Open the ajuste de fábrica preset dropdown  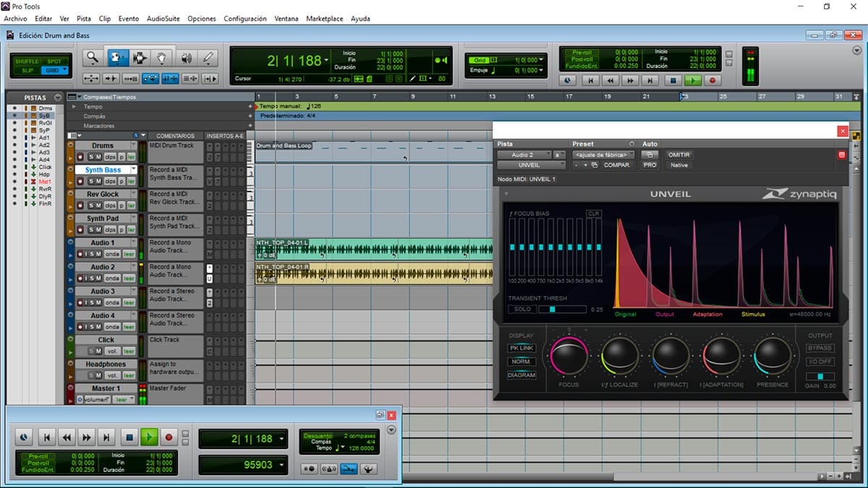pos(603,155)
